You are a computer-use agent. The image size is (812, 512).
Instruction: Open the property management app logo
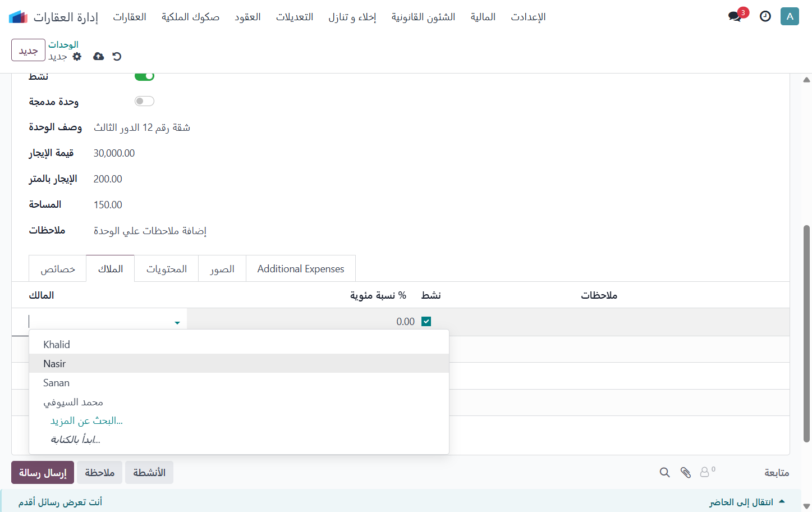(18, 17)
